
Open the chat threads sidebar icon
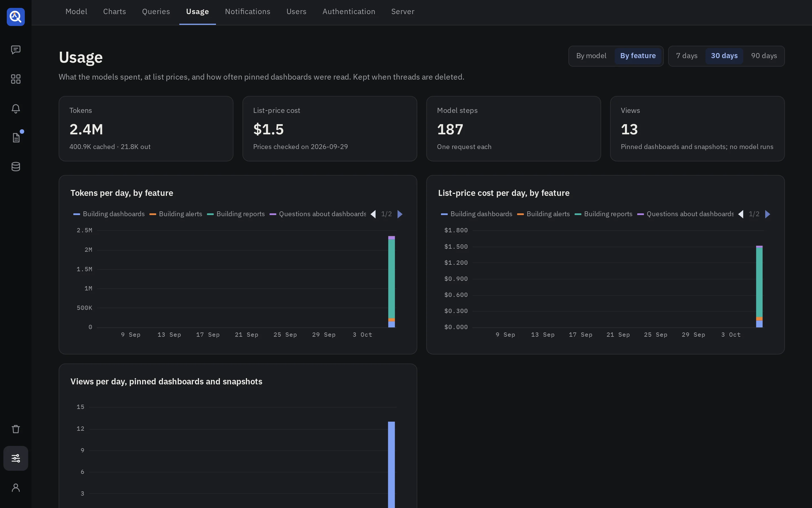tap(16, 50)
